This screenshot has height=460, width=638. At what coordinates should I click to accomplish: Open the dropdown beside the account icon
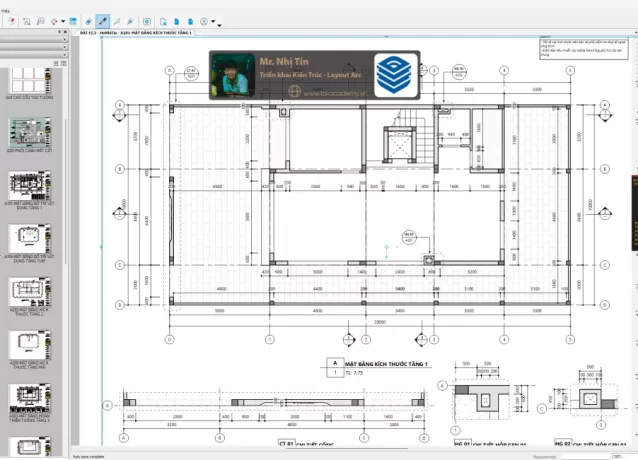tap(213, 21)
